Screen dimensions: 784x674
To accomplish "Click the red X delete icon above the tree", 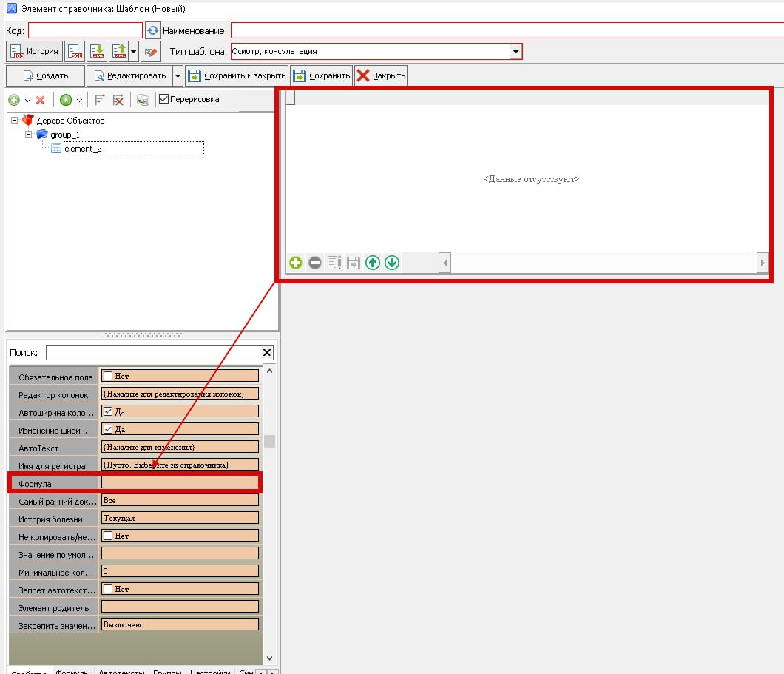I will (x=41, y=100).
